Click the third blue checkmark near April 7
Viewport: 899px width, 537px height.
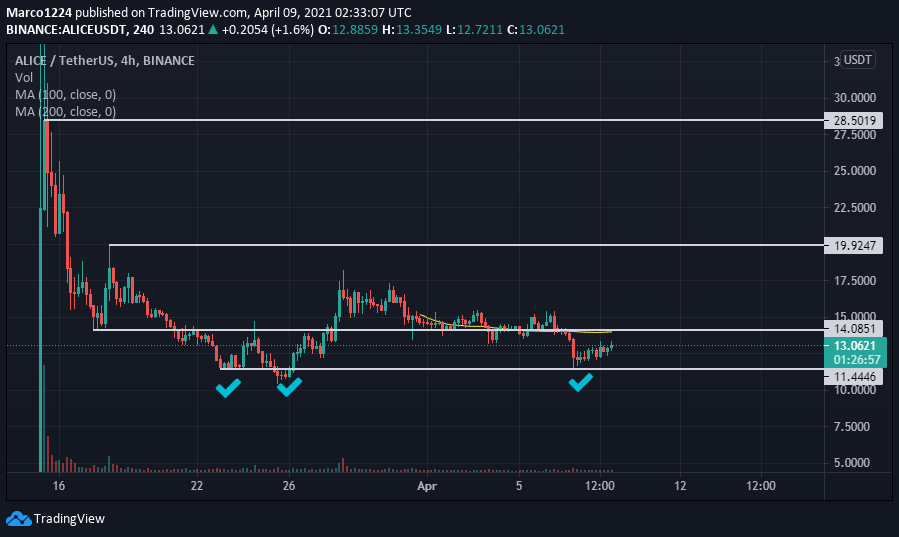pos(581,382)
